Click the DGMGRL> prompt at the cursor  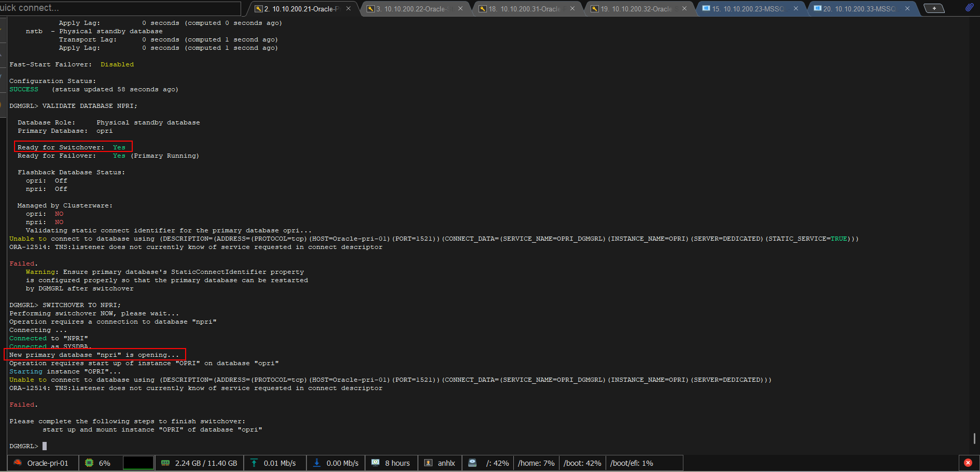point(24,446)
